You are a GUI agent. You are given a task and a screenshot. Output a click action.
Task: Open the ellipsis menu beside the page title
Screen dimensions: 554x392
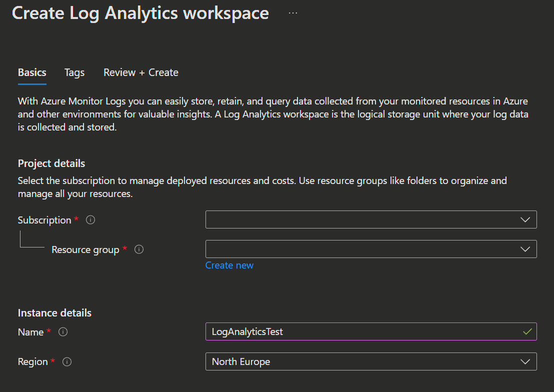click(x=293, y=13)
